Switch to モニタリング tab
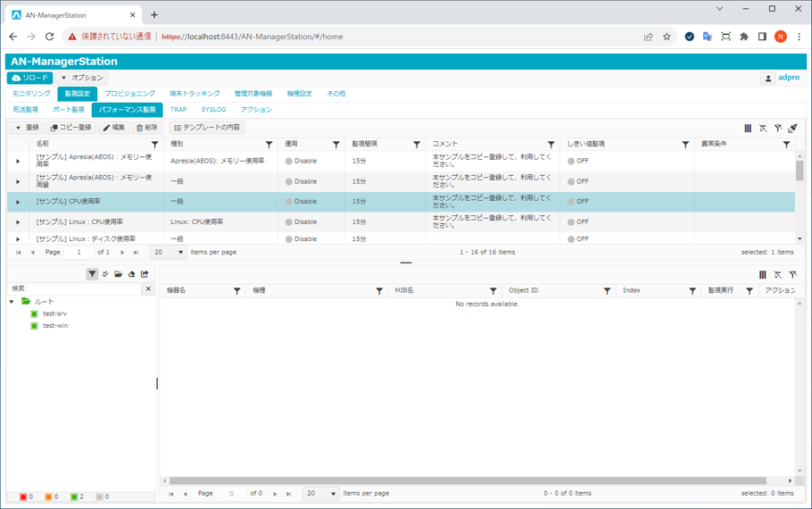 tap(31, 94)
